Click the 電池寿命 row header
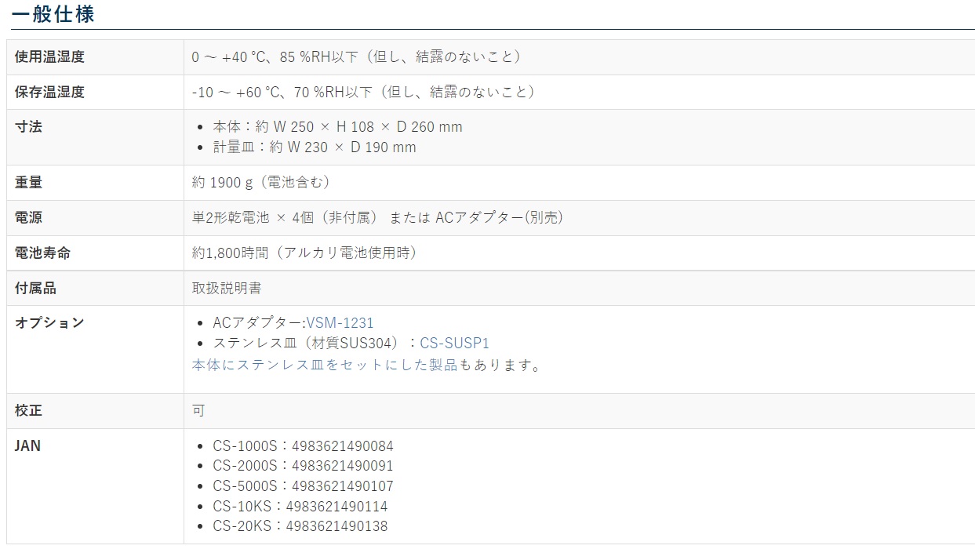 42,253
